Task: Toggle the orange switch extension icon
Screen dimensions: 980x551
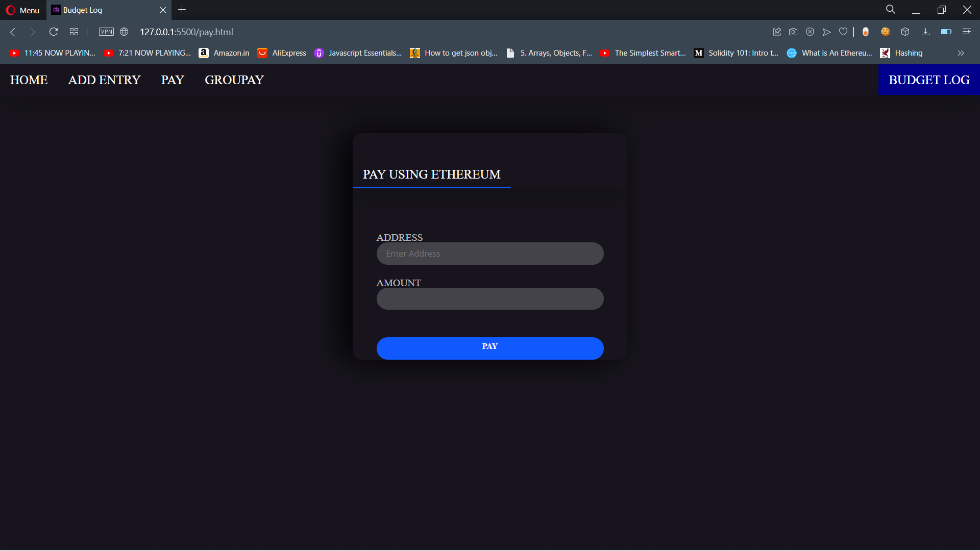Action: [x=866, y=32]
